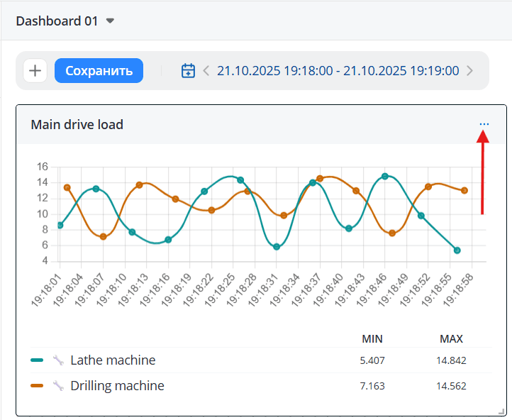
Task: Open the calendar date picker icon
Action: tap(188, 71)
